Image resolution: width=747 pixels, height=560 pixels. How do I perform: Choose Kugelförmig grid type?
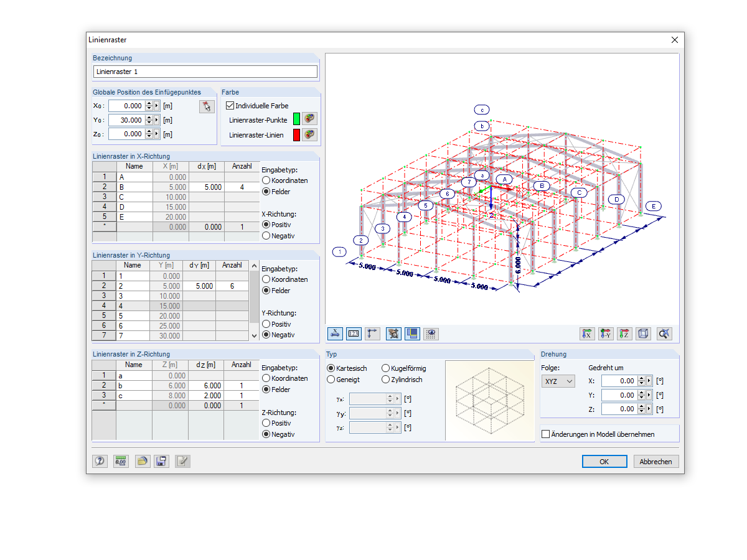coord(385,368)
